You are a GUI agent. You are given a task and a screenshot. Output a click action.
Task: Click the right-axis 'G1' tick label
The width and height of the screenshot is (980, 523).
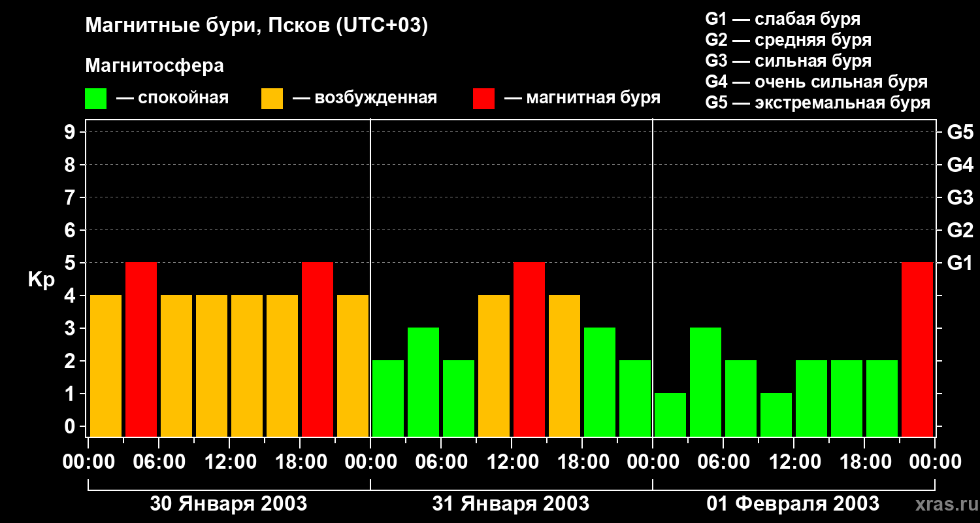point(960,263)
